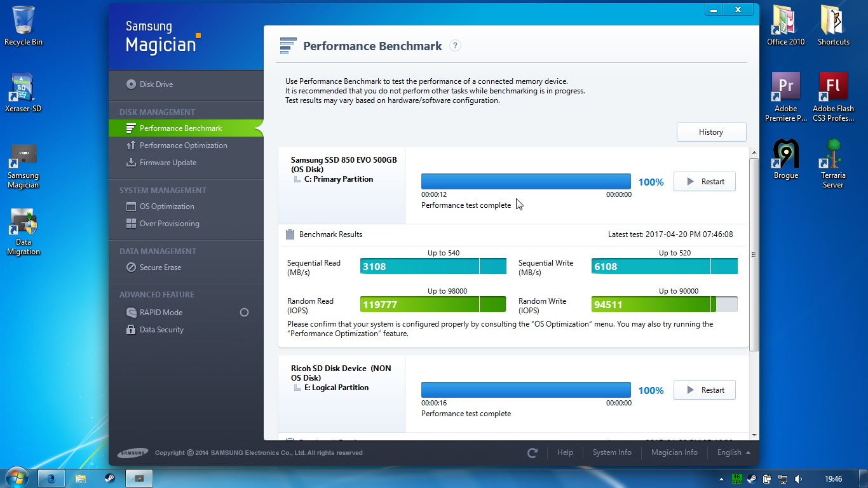
Task: Open Help in the footer
Action: pos(565,453)
